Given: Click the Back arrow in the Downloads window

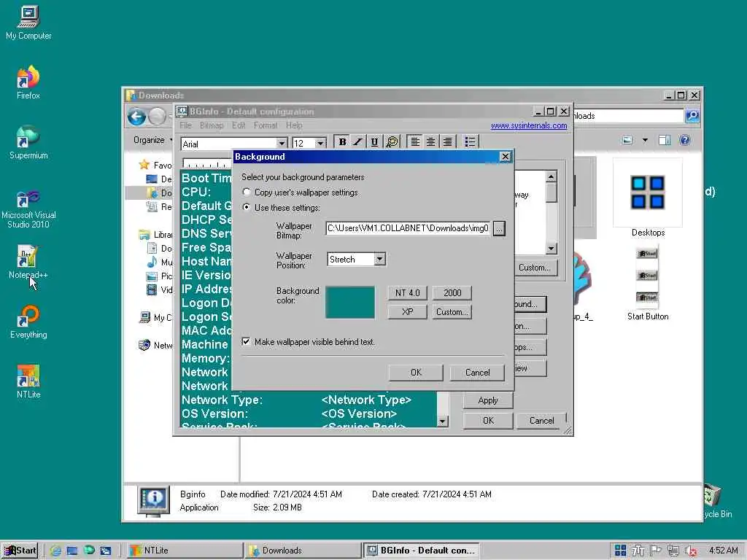Looking at the screenshot, I should [136, 117].
